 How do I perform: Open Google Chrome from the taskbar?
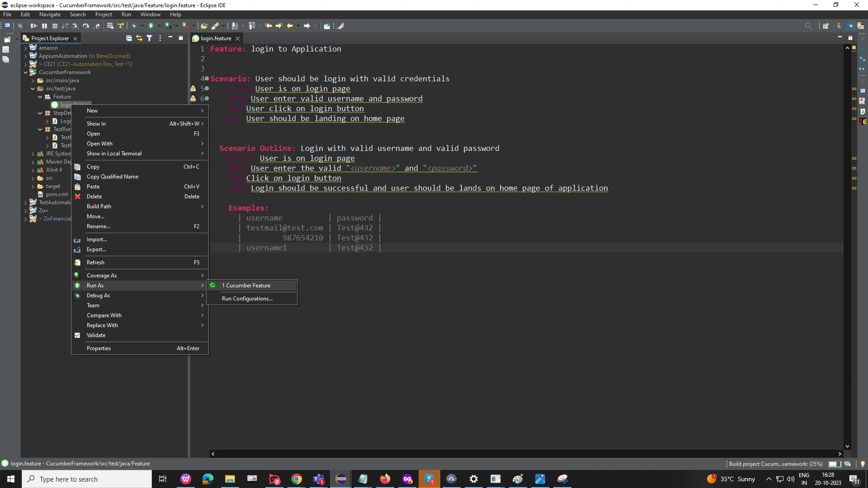coord(297,479)
